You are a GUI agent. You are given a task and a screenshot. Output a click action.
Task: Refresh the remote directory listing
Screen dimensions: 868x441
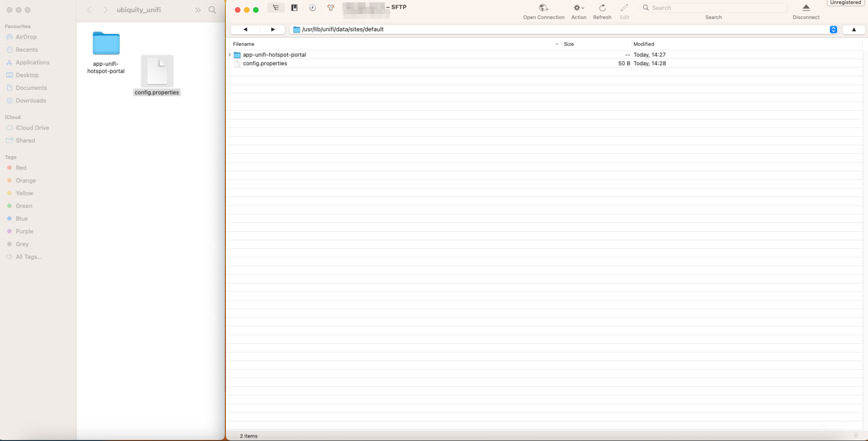point(602,8)
